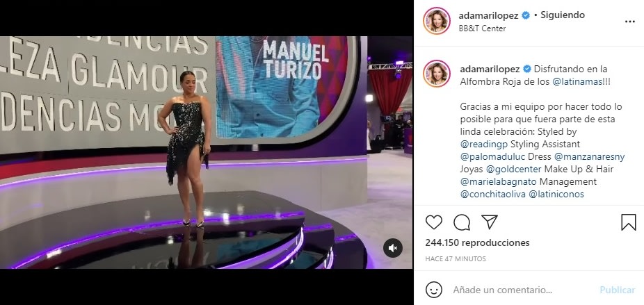644x305 pixels.
Task: Open comments with the speech bubble icon
Action: [462, 222]
